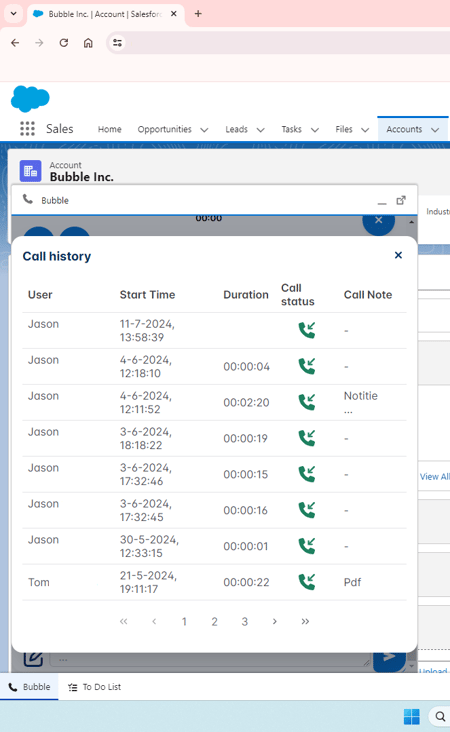Click call status icon for 12:11:52 call
This screenshot has height=732, width=450.
[307, 402]
